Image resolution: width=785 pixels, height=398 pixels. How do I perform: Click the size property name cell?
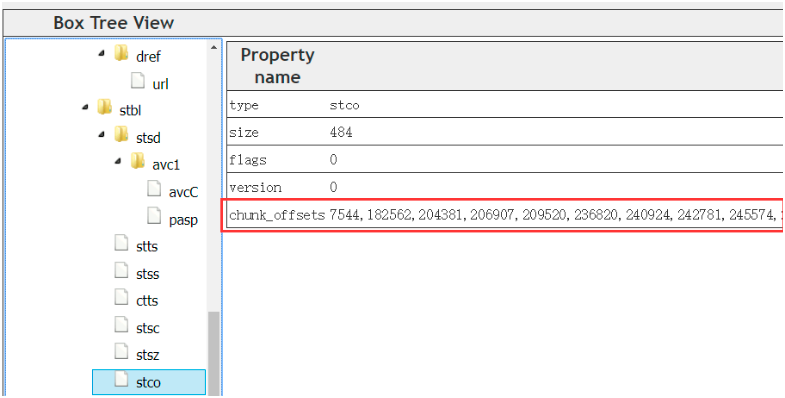tap(244, 133)
